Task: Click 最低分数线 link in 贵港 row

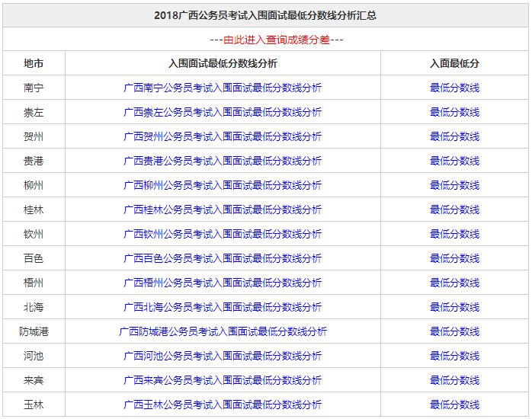Action: pos(455,161)
